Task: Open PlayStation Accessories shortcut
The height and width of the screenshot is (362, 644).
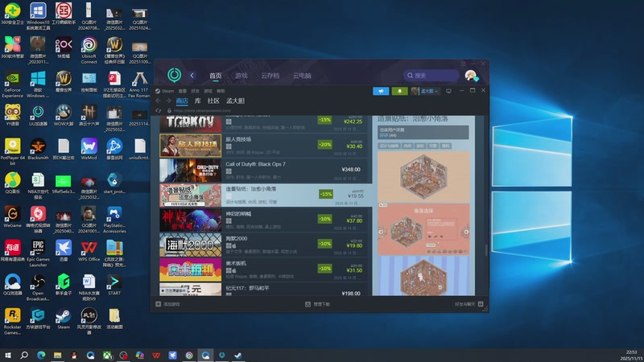Action: [114, 220]
